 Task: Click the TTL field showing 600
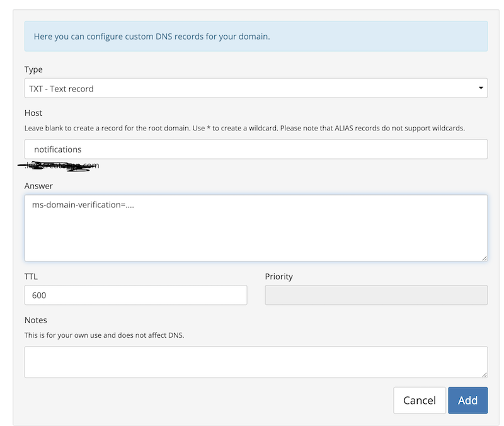pos(135,295)
